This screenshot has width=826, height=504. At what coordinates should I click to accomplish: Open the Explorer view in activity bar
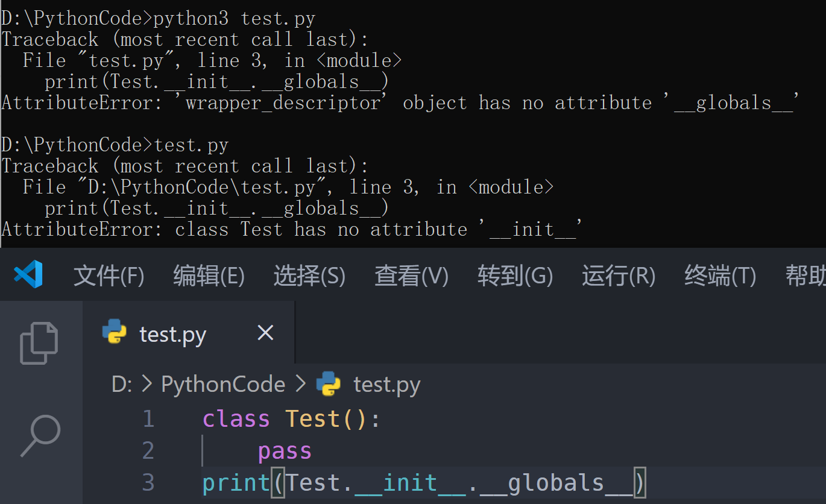coord(39,343)
